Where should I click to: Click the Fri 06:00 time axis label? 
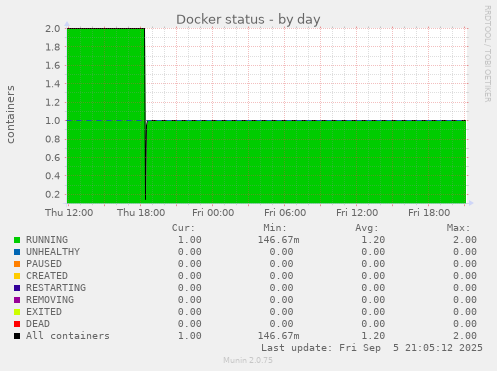coord(285,213)
